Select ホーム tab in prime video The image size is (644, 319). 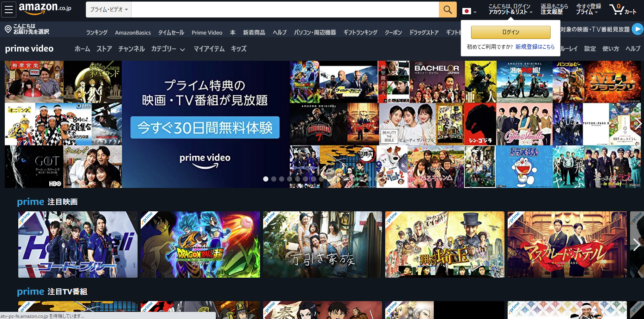82,49
